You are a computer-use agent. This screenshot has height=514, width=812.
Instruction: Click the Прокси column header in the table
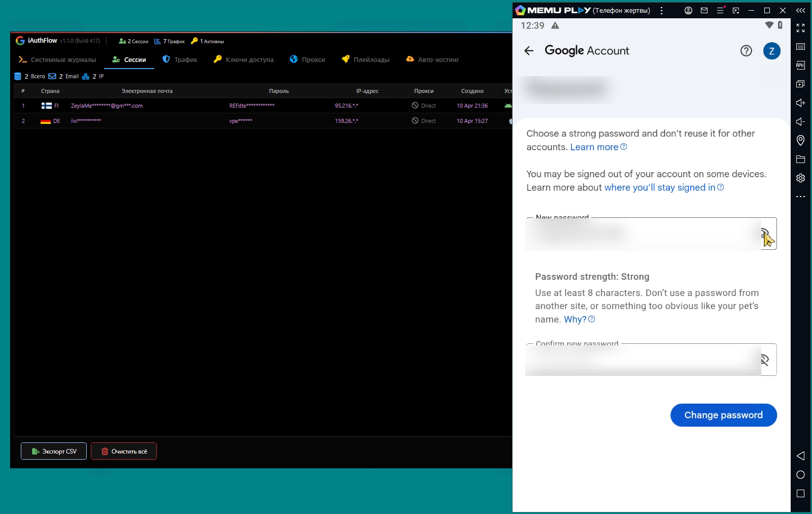(x=424, y=91)
